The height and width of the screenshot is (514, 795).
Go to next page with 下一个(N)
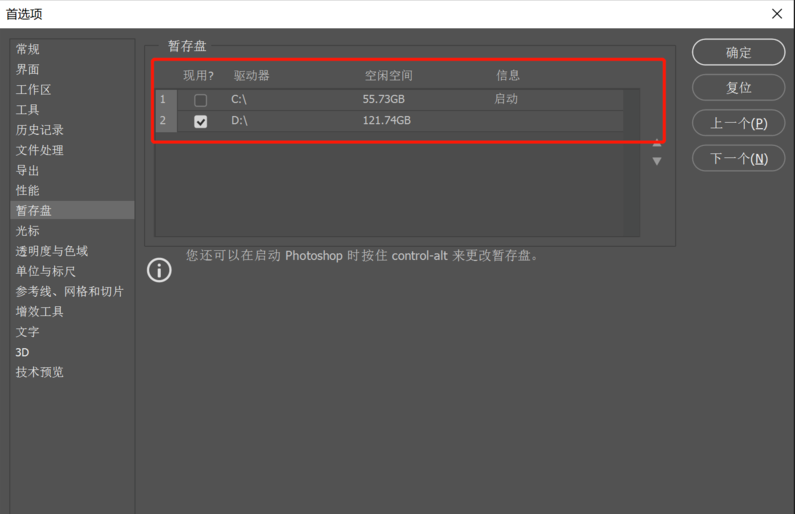tap(738, 158)
